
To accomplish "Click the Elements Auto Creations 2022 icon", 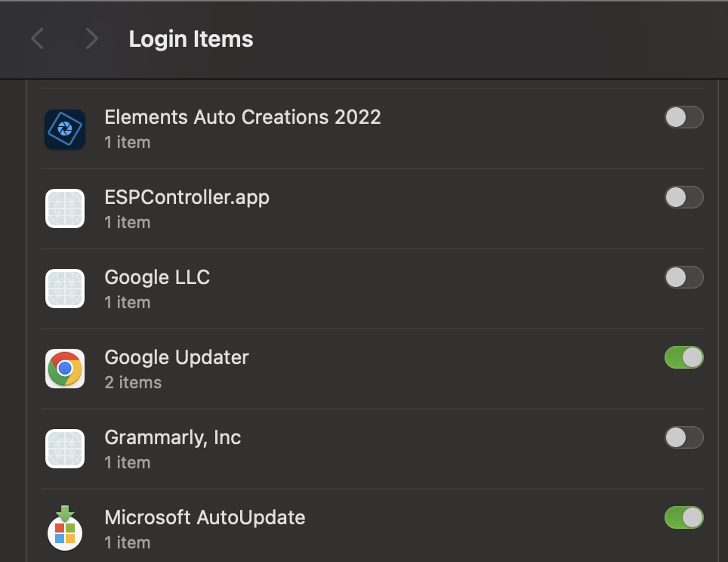I will click(x=65, y=129).
